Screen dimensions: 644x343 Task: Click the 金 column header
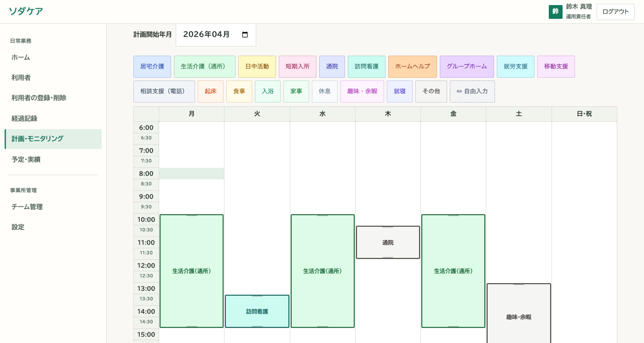(x=454, y=114)
